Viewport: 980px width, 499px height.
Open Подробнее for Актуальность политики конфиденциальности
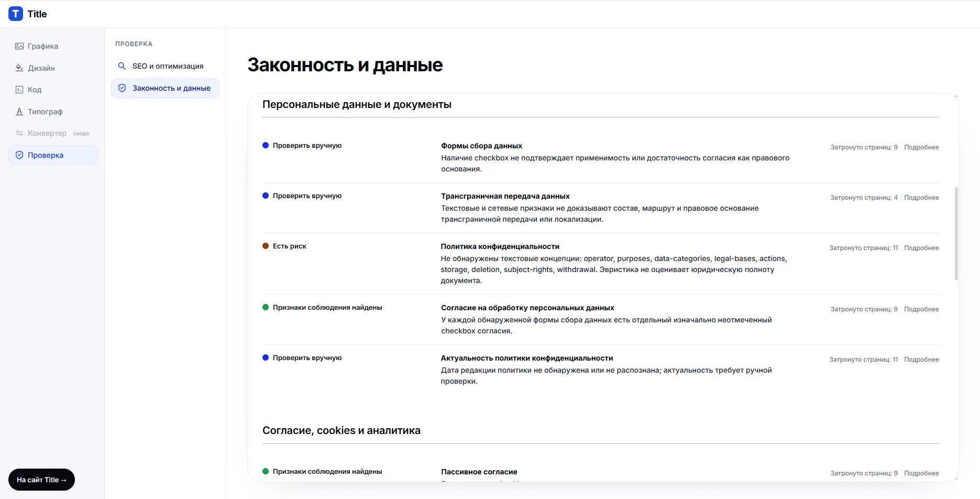921,360
